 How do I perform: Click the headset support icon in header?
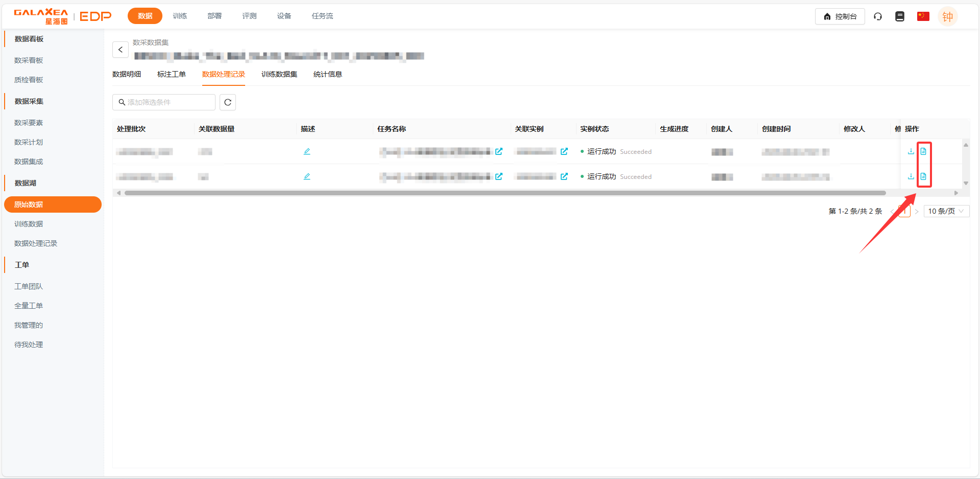coord(878,16)
